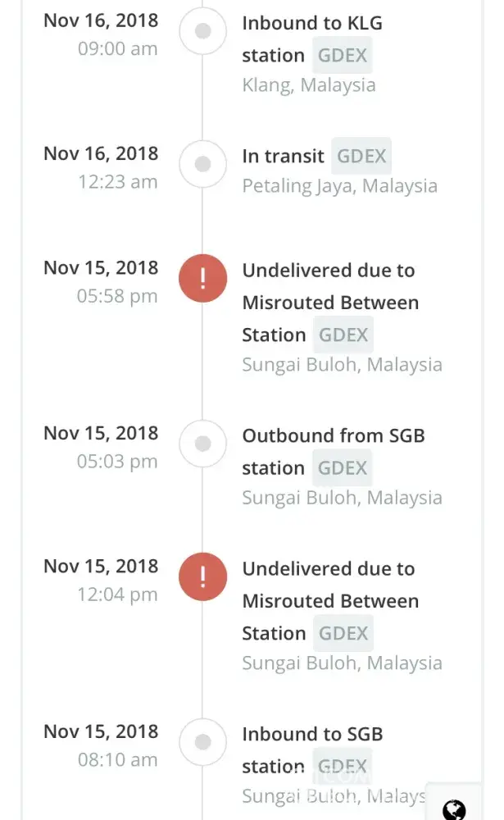Viewport: 504px width, 820px height.
Task: Select the grey marker beside In transit
Action: [x=202, y=164]
